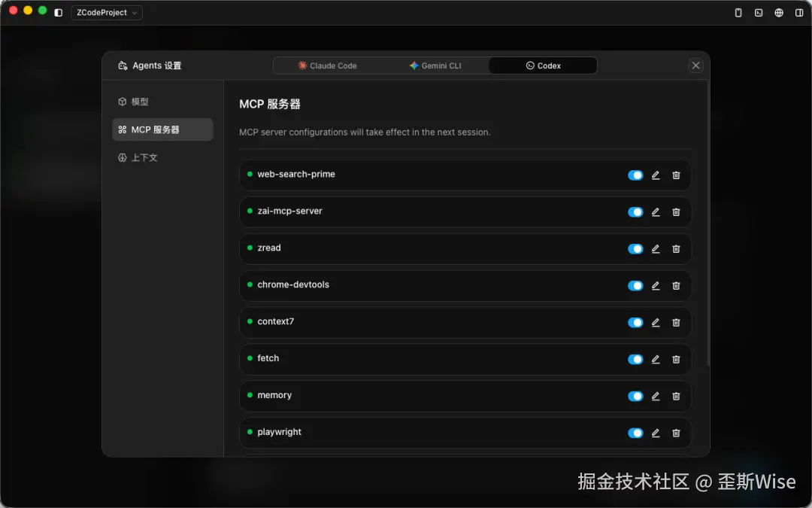
Task: Click the context7 server name
Action: (275, 321)
